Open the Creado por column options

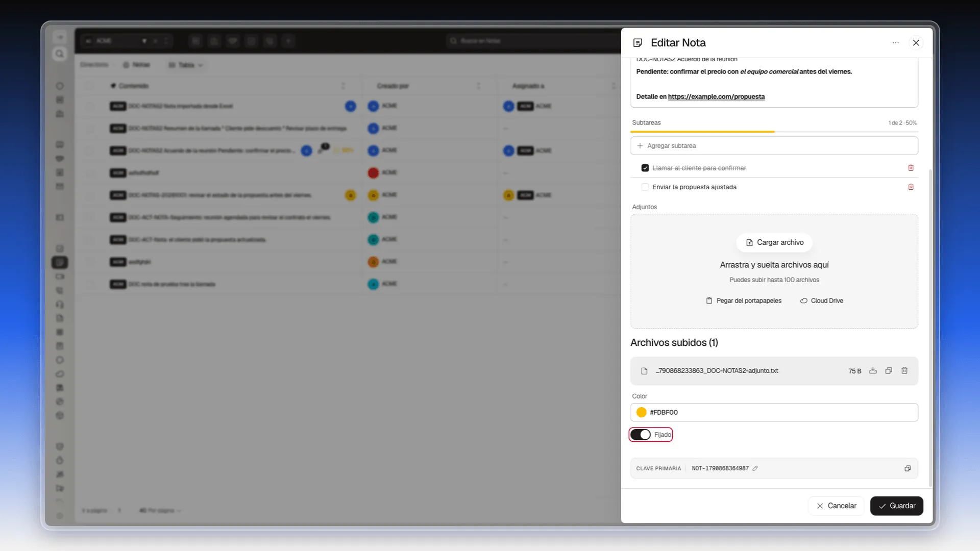point(478,86)
